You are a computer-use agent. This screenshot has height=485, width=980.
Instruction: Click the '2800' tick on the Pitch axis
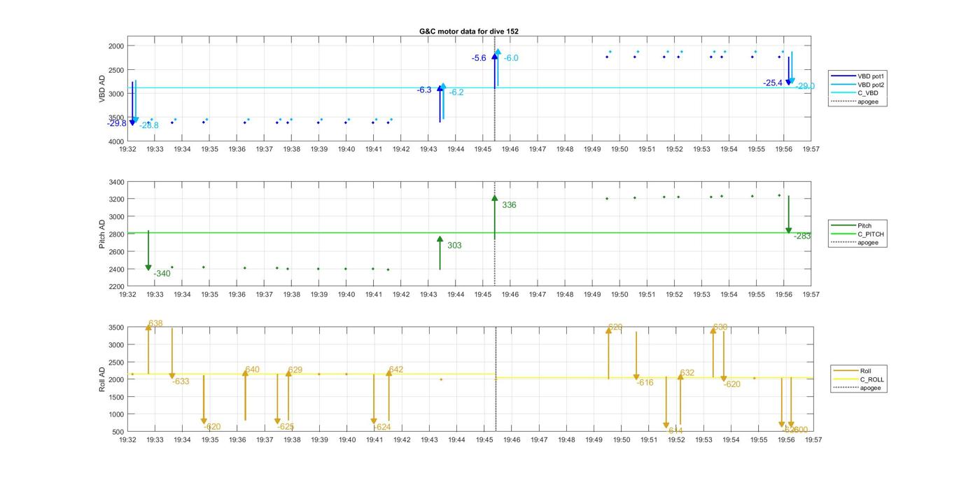pyautogui.click(x=116, y=234)
